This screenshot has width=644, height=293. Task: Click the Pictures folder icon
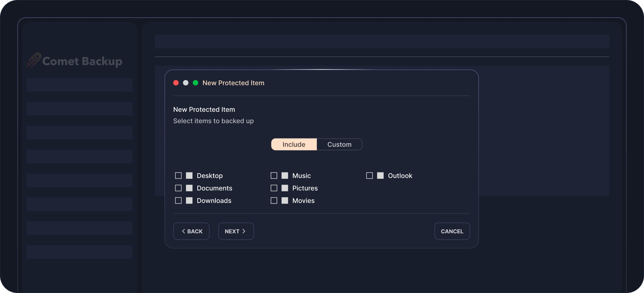285,188
